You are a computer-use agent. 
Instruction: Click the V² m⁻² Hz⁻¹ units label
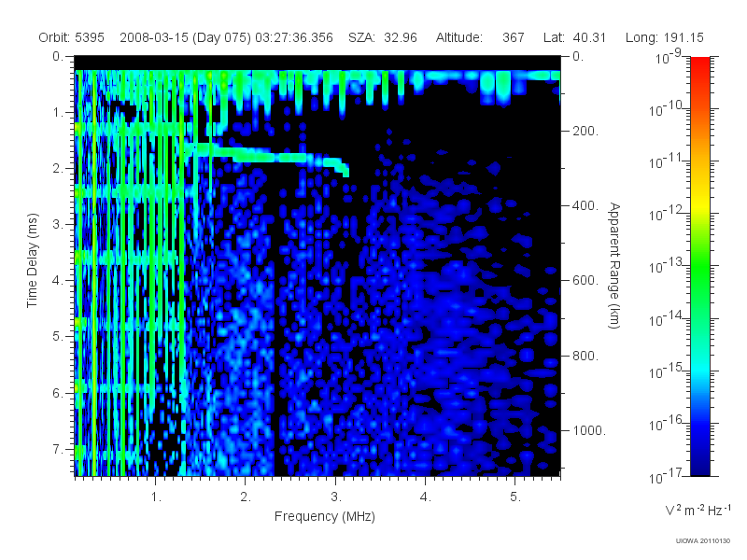697,509
